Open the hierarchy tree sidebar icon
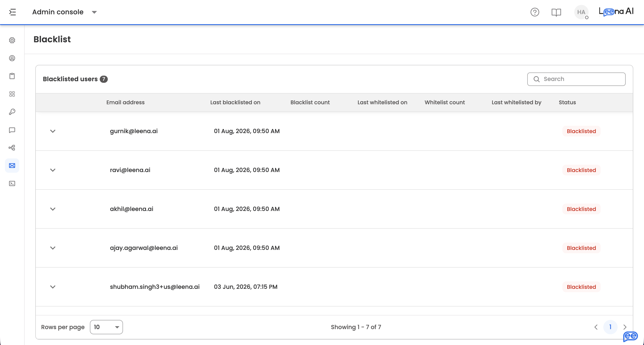This screenshot has width=644, height=345. coord(12,148)
